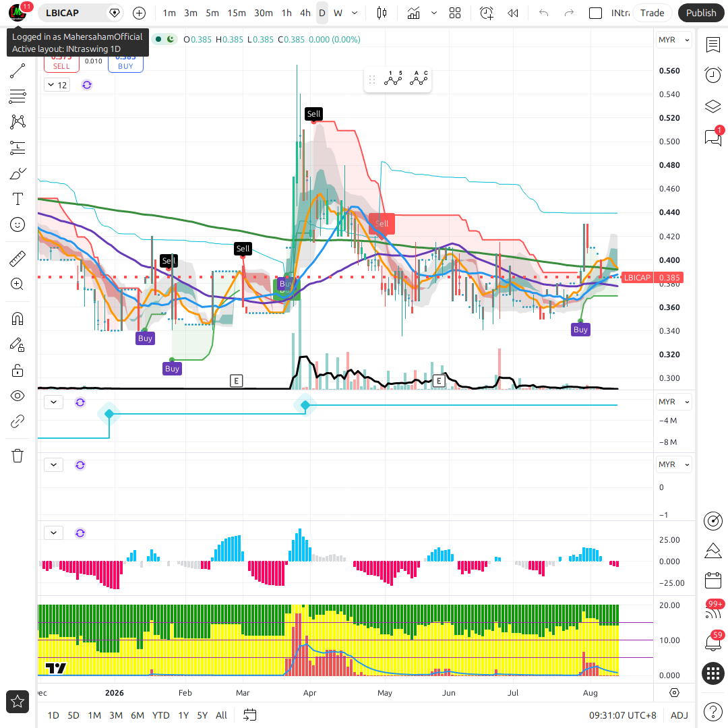
Task: Create a new alert from toolbar
Action: (486, 13)
